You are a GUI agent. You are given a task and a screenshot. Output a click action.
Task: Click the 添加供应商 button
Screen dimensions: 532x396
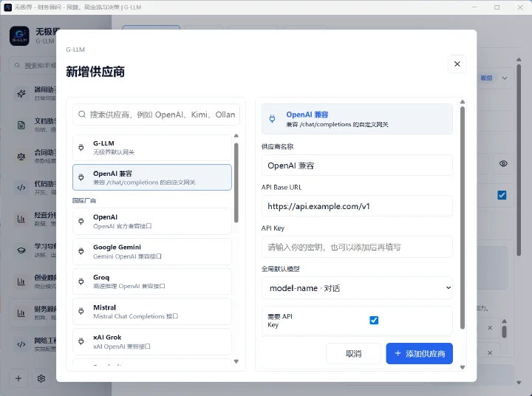click(x=420, y=354)
